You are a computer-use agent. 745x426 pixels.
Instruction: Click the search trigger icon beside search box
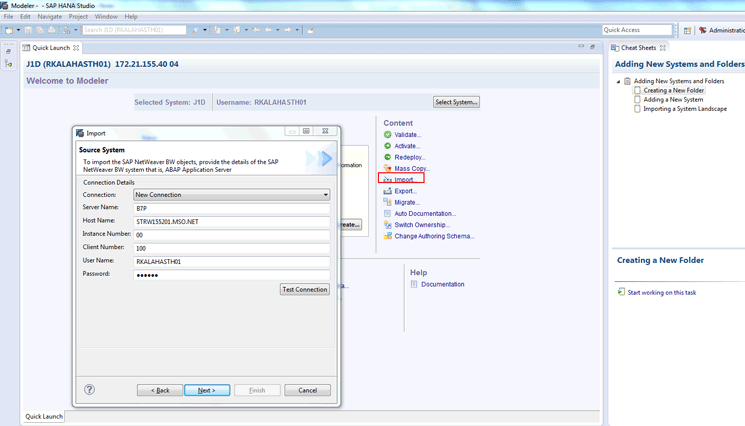[195, 30]
